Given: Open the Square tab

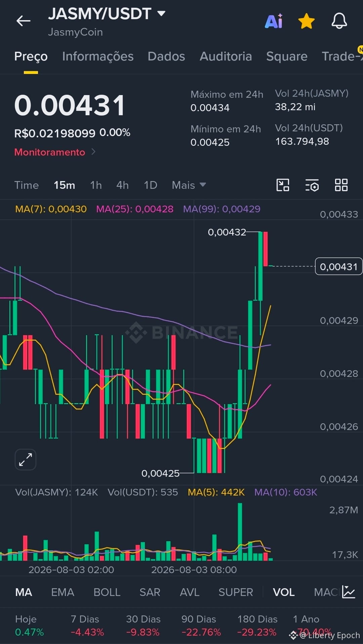Looking at the screenshot, I should tap(287, 56).
